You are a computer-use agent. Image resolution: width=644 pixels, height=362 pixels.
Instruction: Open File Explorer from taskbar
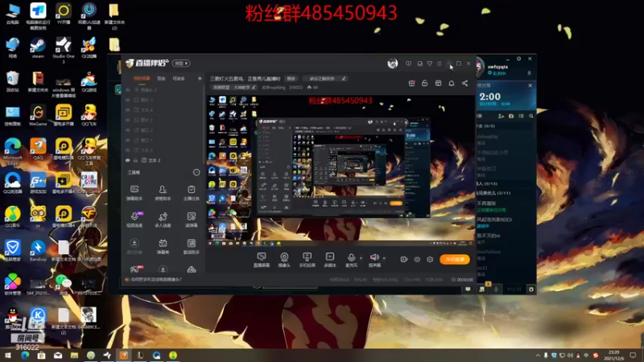[74, 355]
